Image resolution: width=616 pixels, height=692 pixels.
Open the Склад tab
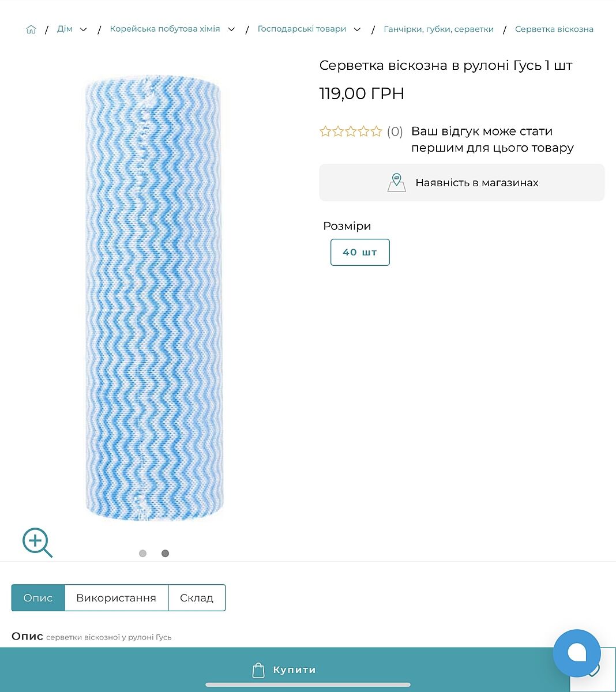click(197, 598)
